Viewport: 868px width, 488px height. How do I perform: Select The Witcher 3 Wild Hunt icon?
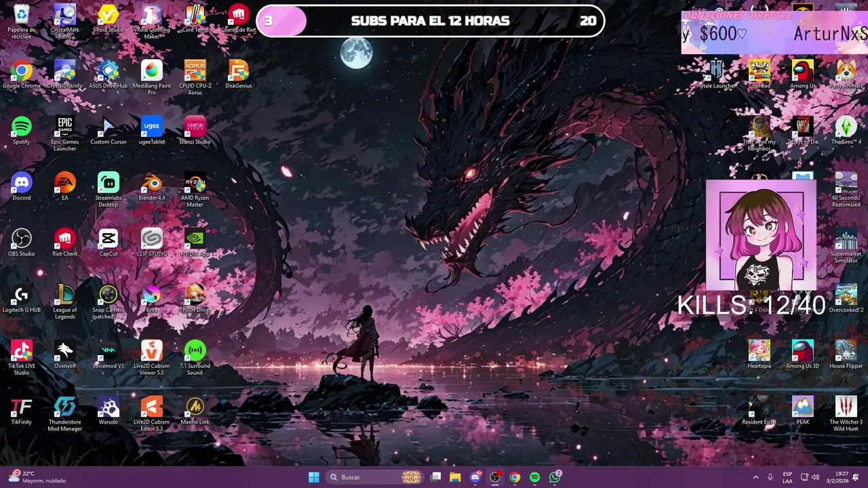[x=846, y=407]
